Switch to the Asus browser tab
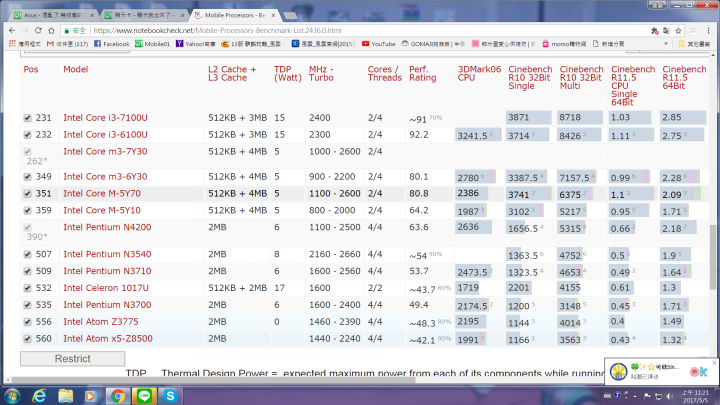Screen dimensions: 720x405 tap(53, 15)
